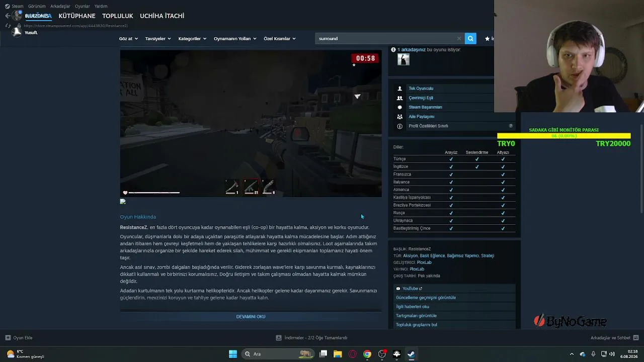Switch to the TOPLULUK tab
Viewport: 644px width, 362px height.
click(x=118, y=16)
